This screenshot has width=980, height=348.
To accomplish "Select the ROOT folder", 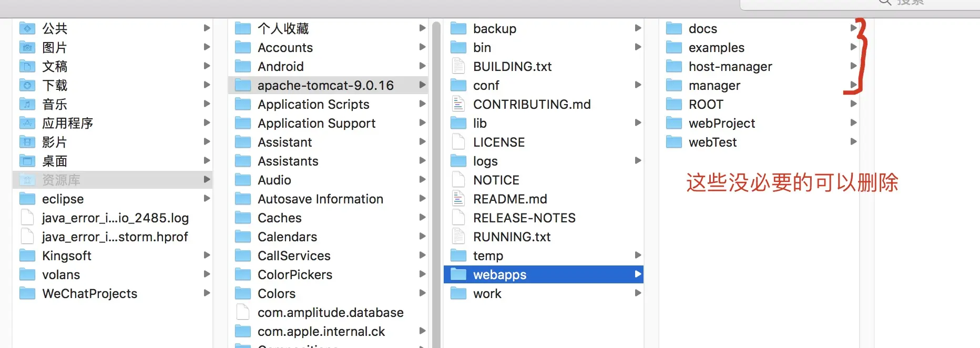I will (706, 104).
